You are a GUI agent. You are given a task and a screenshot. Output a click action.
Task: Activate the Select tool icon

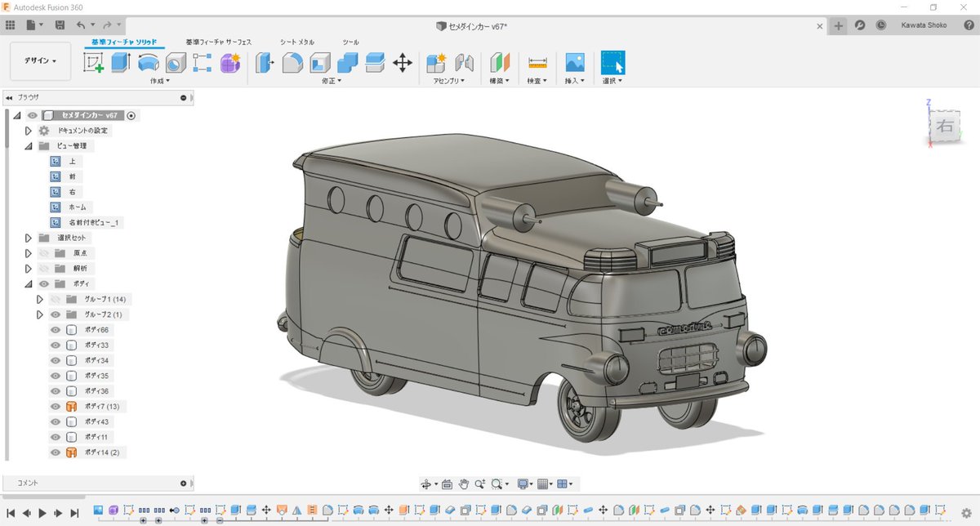(x=612, y=63)
